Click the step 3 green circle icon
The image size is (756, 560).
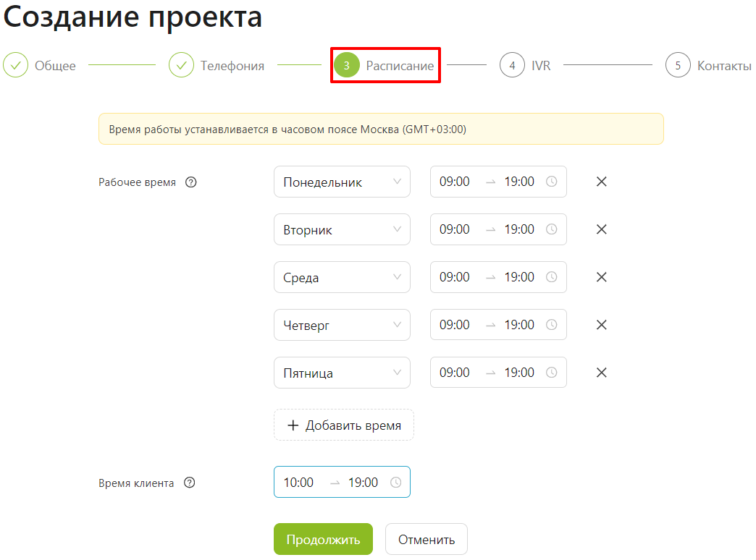(347, 65)
